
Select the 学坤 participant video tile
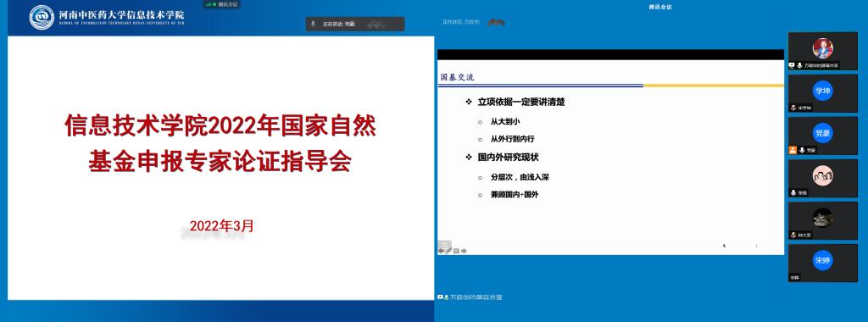[822, 93]
